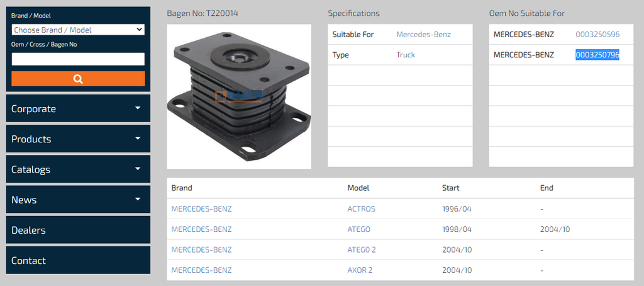The image size is (644, 286).
Task: Expand the Catalogs menu arrow
Action: tap(138, 169)
